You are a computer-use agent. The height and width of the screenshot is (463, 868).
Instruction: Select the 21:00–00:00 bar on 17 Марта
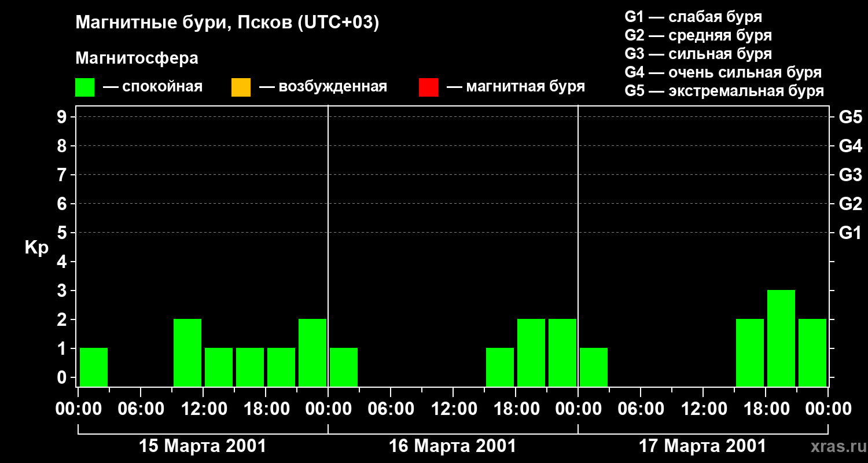click(812, 352)
